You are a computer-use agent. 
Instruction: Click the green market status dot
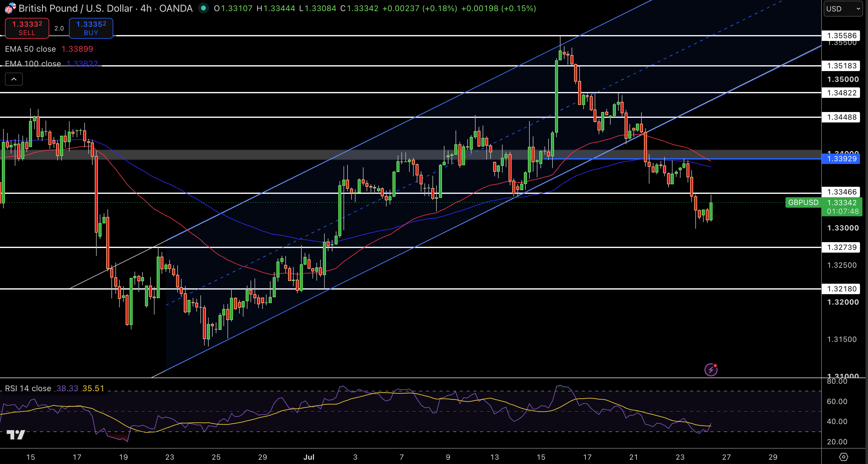point(203,8)
